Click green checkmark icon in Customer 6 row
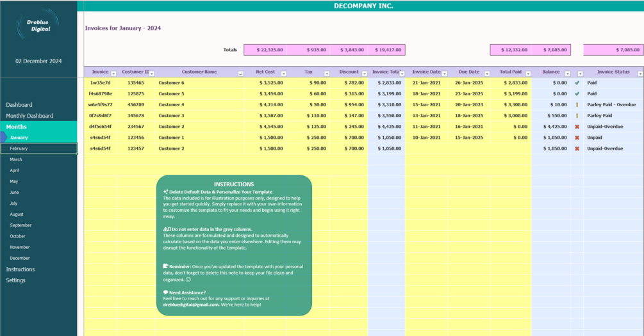 [577, 83]
